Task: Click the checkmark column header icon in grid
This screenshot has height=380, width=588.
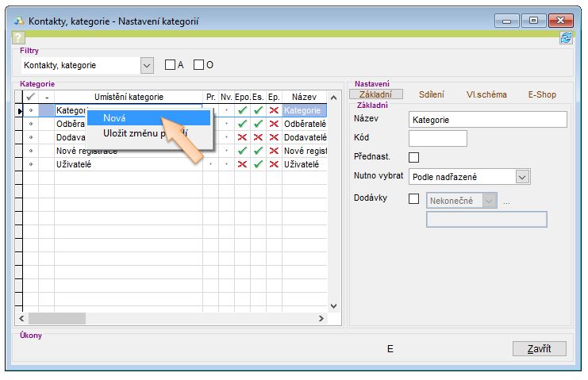Action: coord(31,97)
